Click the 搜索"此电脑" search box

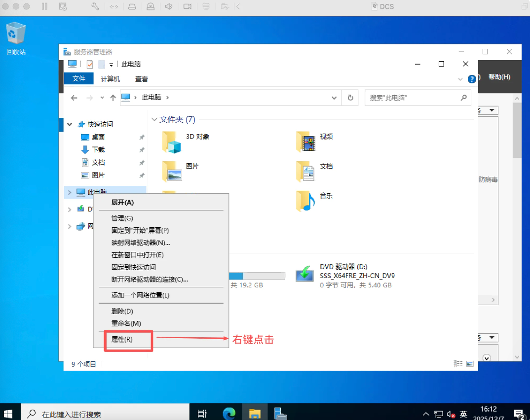point(412,98)
